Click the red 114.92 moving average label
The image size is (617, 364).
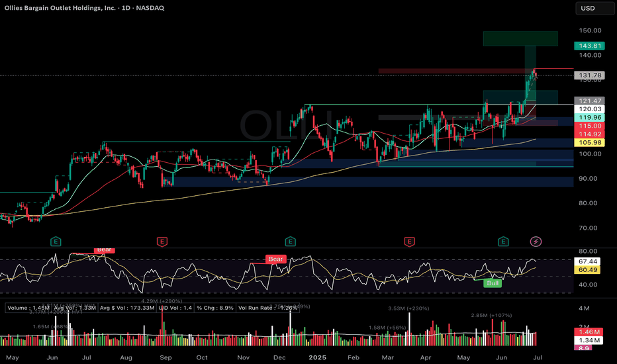tap(589, 134)
